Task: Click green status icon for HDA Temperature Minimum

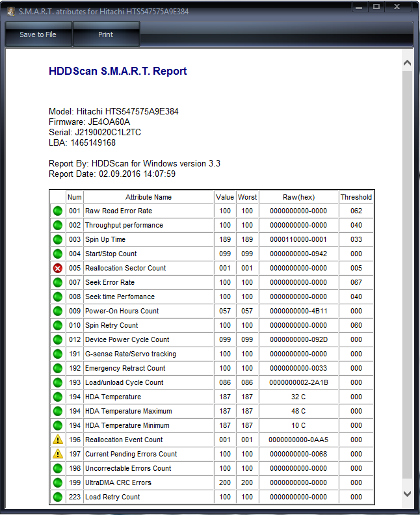Action: [58, 426]
